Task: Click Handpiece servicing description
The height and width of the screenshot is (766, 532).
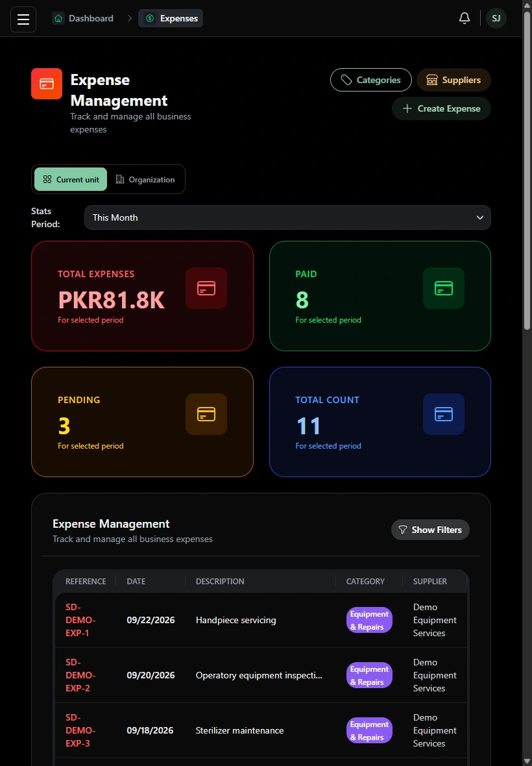Action: click(236, 621)
